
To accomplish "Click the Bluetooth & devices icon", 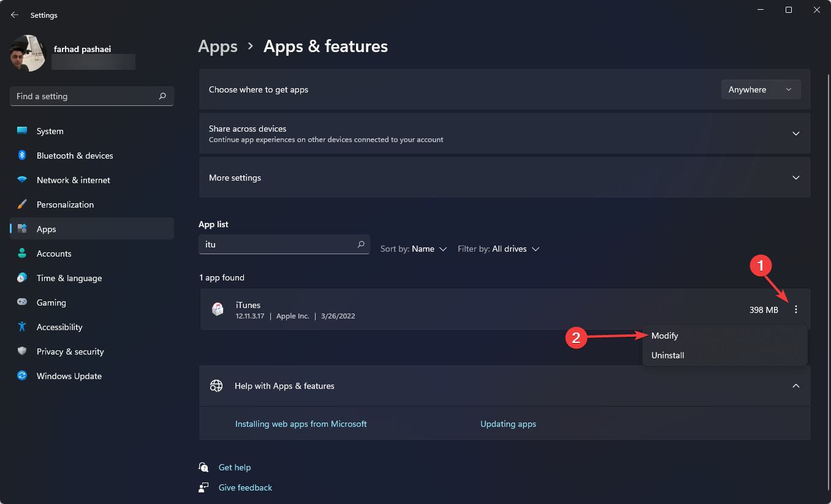I will [x=22, y=156].
